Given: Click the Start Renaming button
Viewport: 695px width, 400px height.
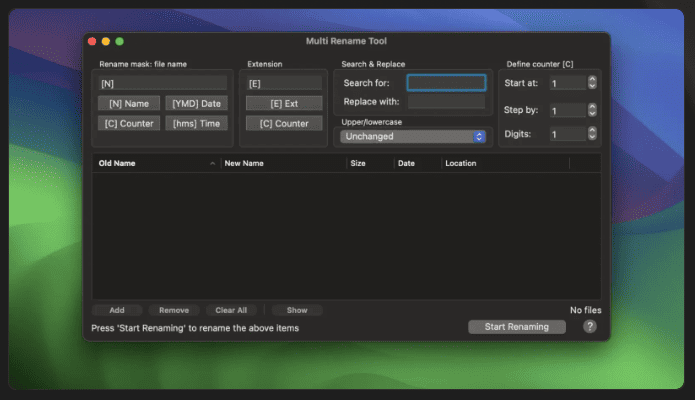Looking at the screenshot, I should pyautogui.click(x=517, y=327).
